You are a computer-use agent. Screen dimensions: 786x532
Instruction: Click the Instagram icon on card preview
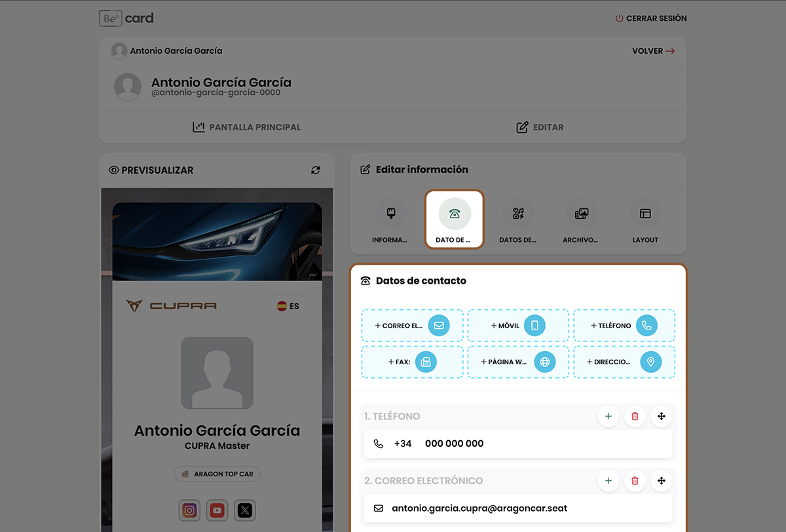click(189, 510)
